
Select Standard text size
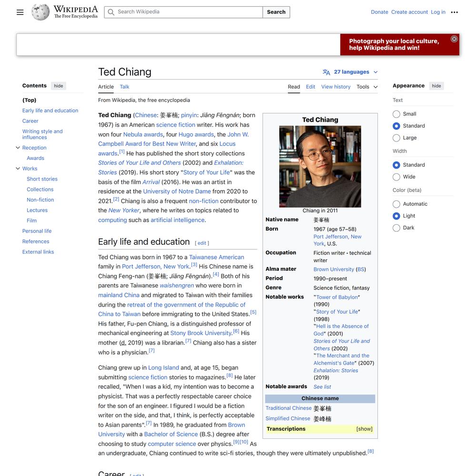click(x=396, y=126)
